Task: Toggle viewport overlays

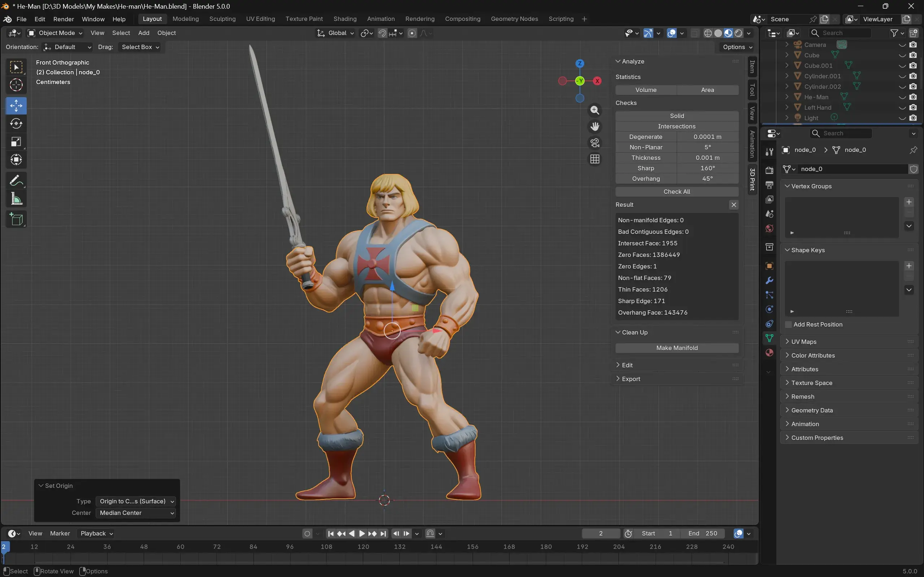Action: (672, 33)
